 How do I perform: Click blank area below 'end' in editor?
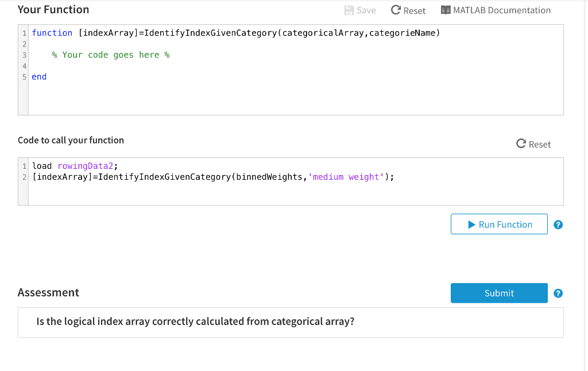coord(287,98)
